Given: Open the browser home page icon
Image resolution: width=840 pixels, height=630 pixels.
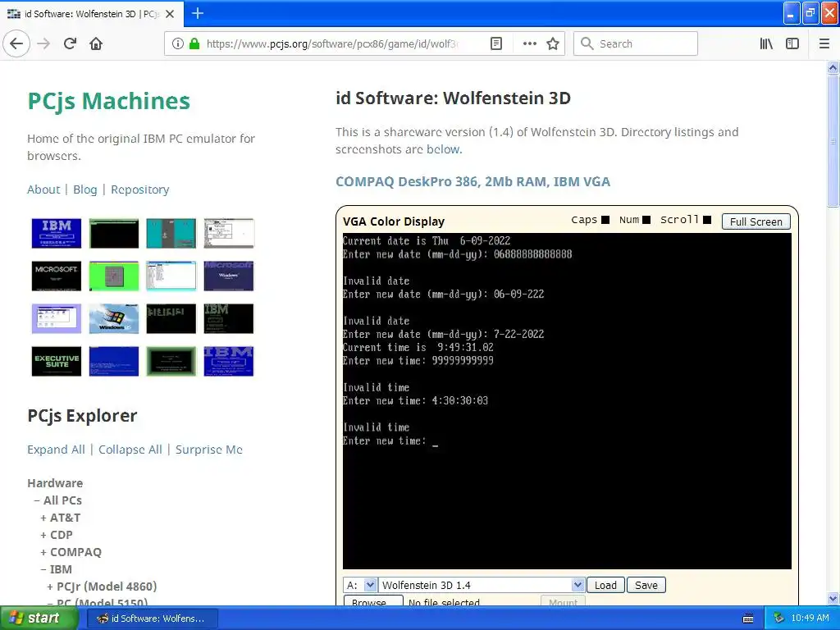Looking at the screenshot, I should tap(96, 43).
